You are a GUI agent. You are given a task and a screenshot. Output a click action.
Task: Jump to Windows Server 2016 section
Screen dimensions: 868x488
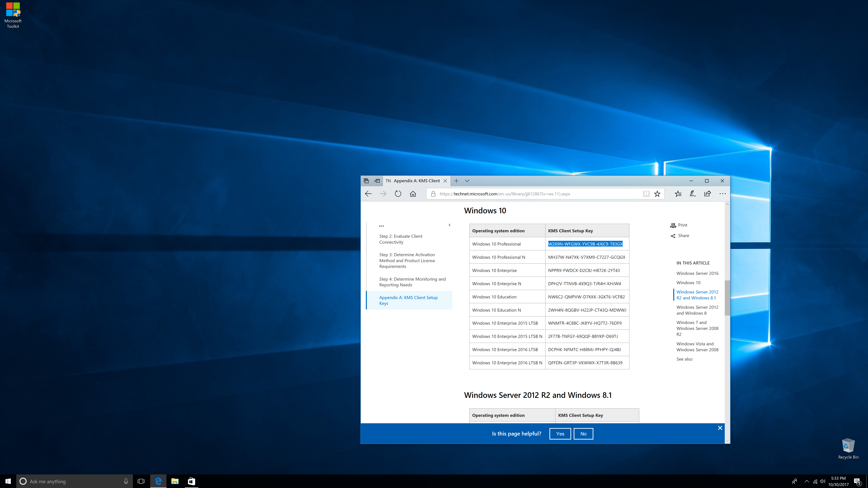point(697,273)
